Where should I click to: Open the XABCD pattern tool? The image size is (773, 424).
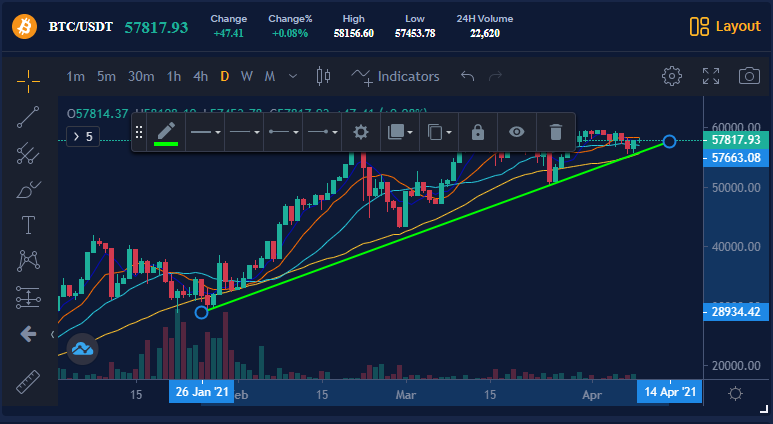tap(28, 261)
